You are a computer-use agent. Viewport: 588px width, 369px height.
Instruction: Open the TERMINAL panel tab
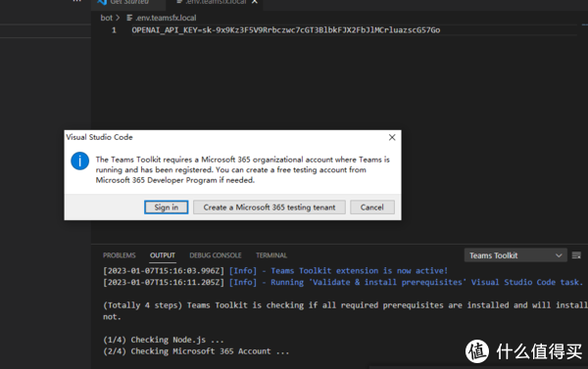(271, 255)
